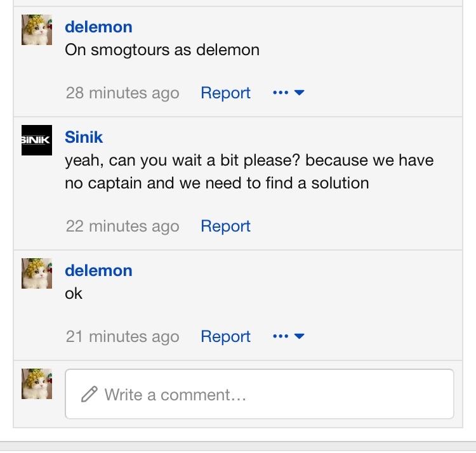Click delemon's avatar beside the smogtours comment
This screenshot has height=453, width=476.
37,30
